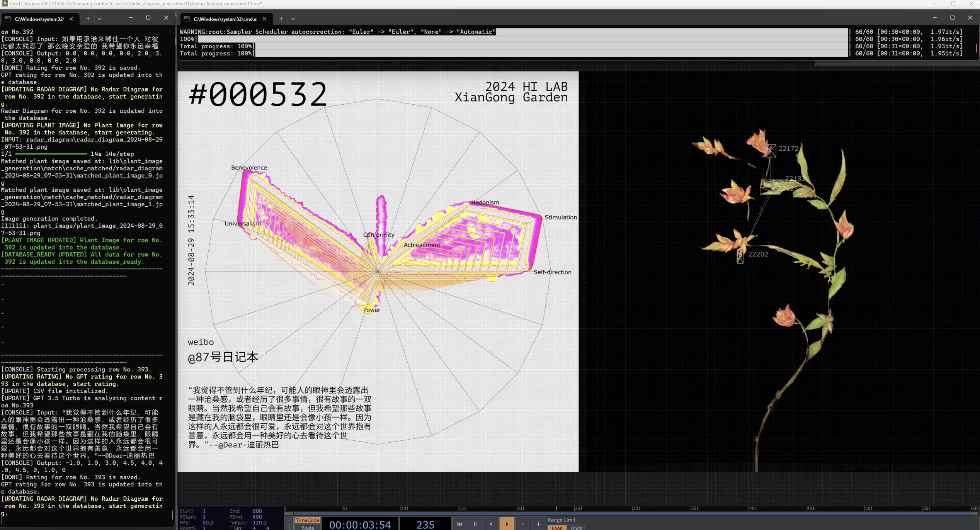Toggle Loop range limit

(x=557, y=528)
